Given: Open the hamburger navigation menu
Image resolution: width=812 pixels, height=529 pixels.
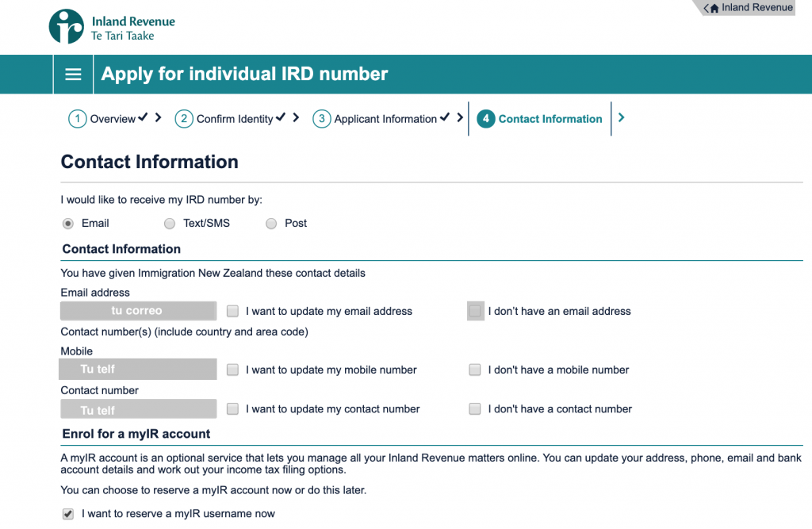Looking at the screenshot, I should pyautogui.click(x=73, y=75).
